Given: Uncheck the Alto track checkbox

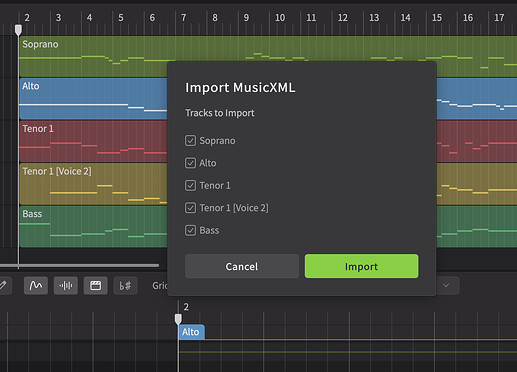Looking at the screenshot, I should 190,163.
